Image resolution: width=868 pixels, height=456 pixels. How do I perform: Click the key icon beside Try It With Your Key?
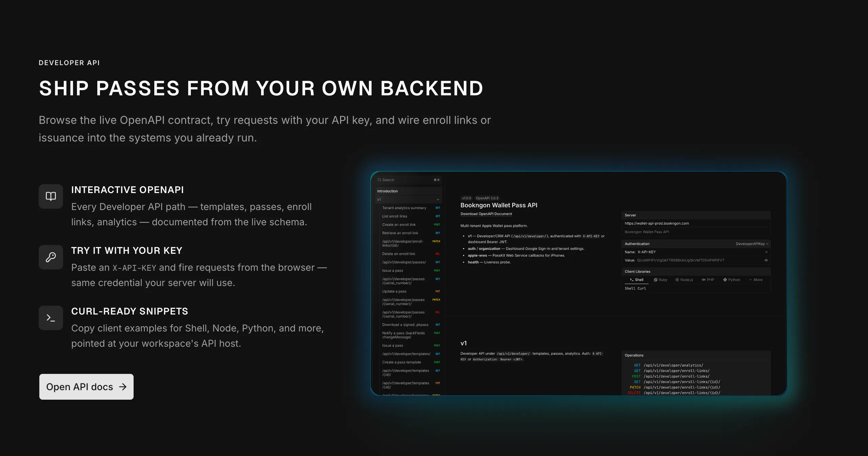tap(51, 257)
